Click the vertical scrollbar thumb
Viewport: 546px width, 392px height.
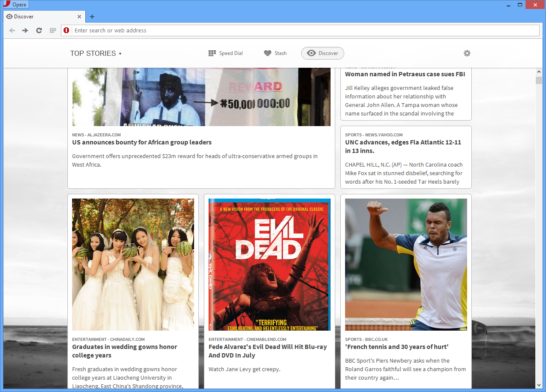(x=539, y=81)
